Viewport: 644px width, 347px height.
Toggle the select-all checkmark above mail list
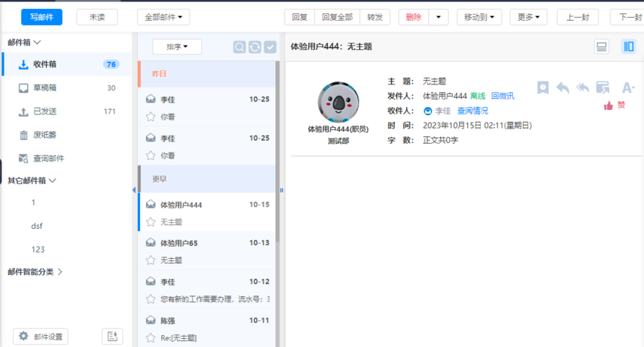pos(270,47)
